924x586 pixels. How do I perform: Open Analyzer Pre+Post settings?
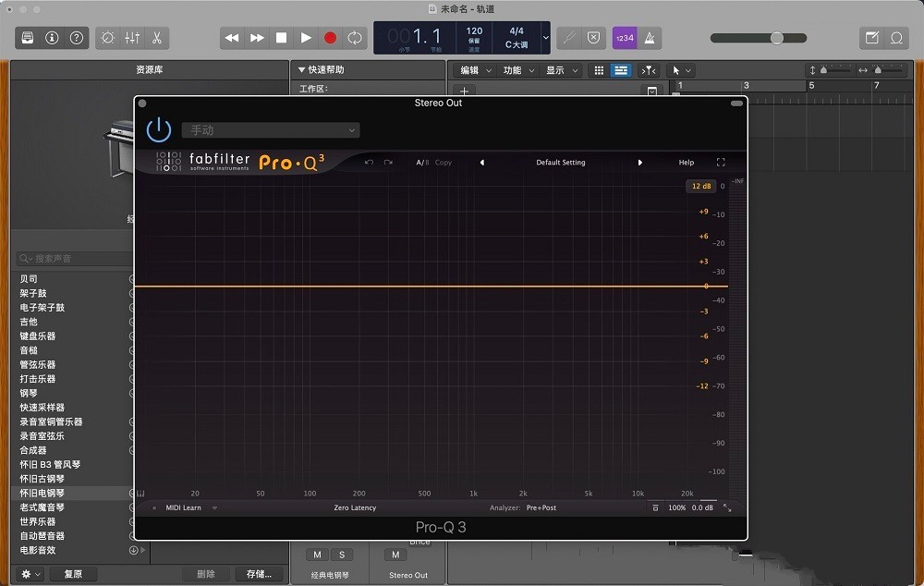541,507
